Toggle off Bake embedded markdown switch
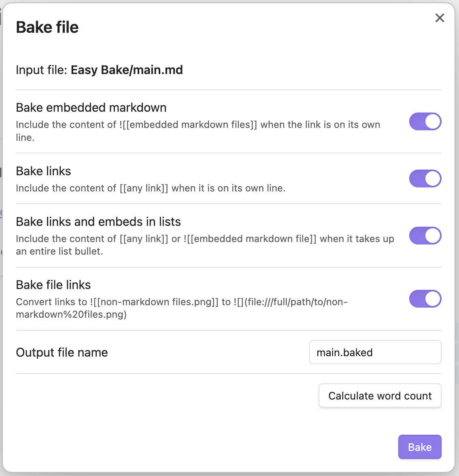The image size is (459, 476). [x=425, y=121]
